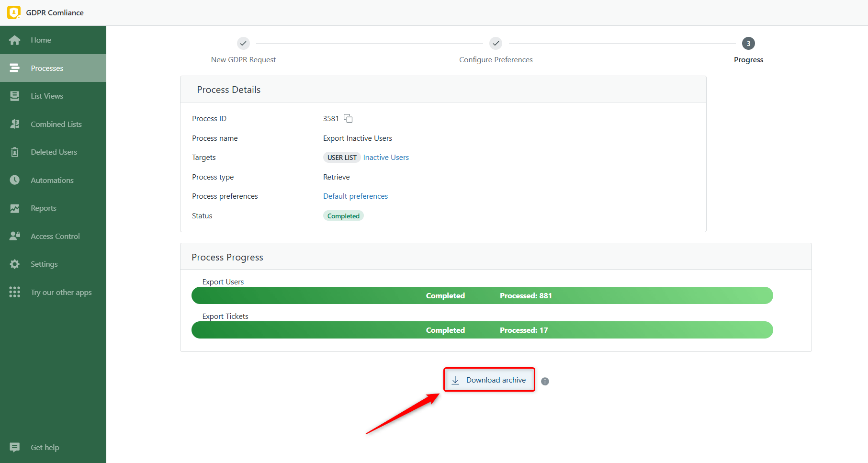This screenshot has height=463, width=868.
Task: Open the Processes menu item
Action: [53, 68]
